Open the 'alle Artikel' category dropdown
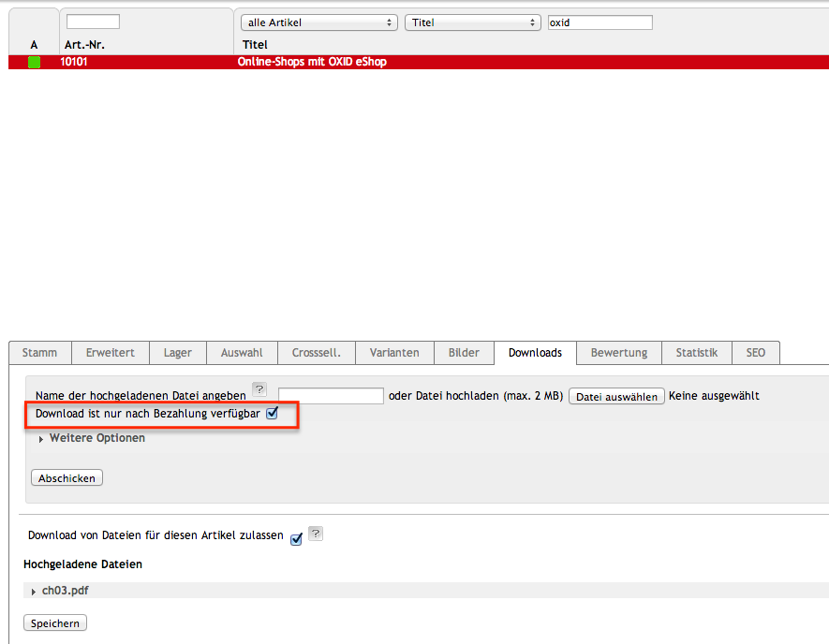The width and height of the screenshot is (829, 644). pos(318,22)
